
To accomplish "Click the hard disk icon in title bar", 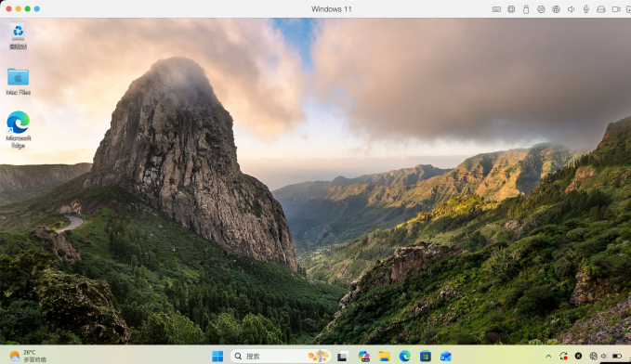I will point(601,9).
